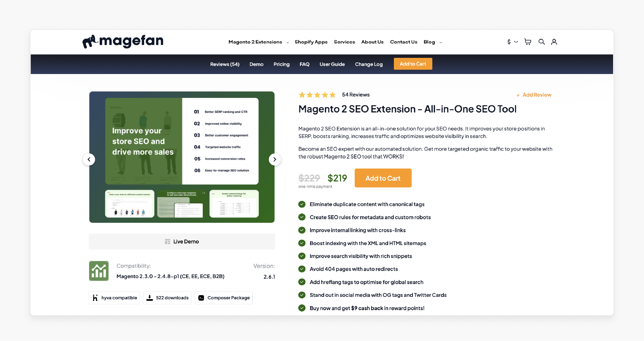Click checkmark beside OG tags feature

302,295
